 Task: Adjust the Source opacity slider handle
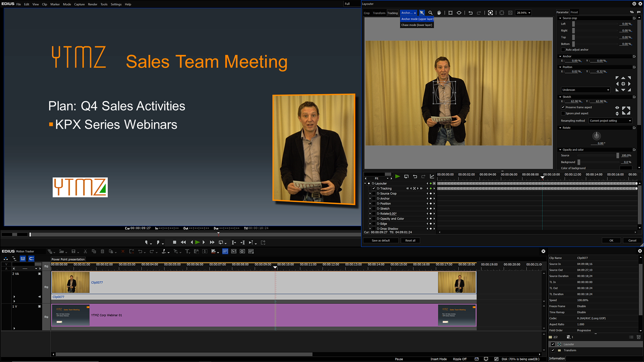point(618,156)
